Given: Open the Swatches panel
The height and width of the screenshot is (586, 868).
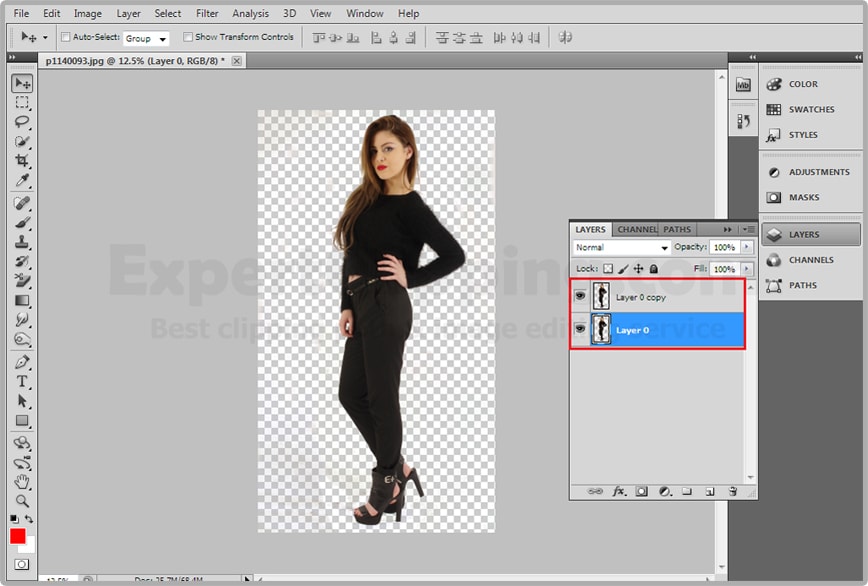Looking at the screenshot, I should click(x=810, y=110).
